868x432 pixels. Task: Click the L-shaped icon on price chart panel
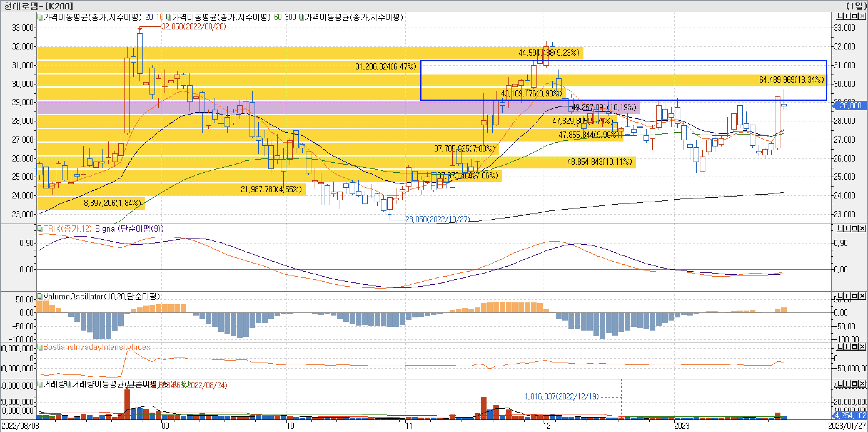pyautogui.click(x=840, y=16)
